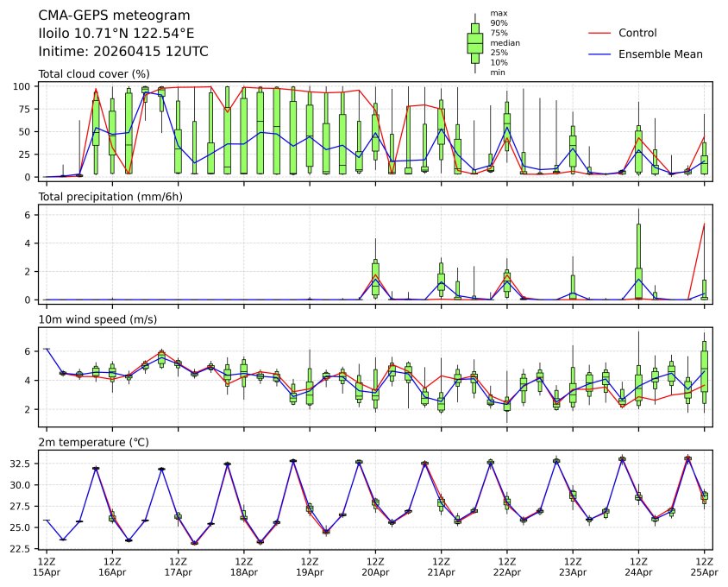Select the Total cloud cover (%) panel title
This screenshot has width=728, height=587.
[94, 73]
